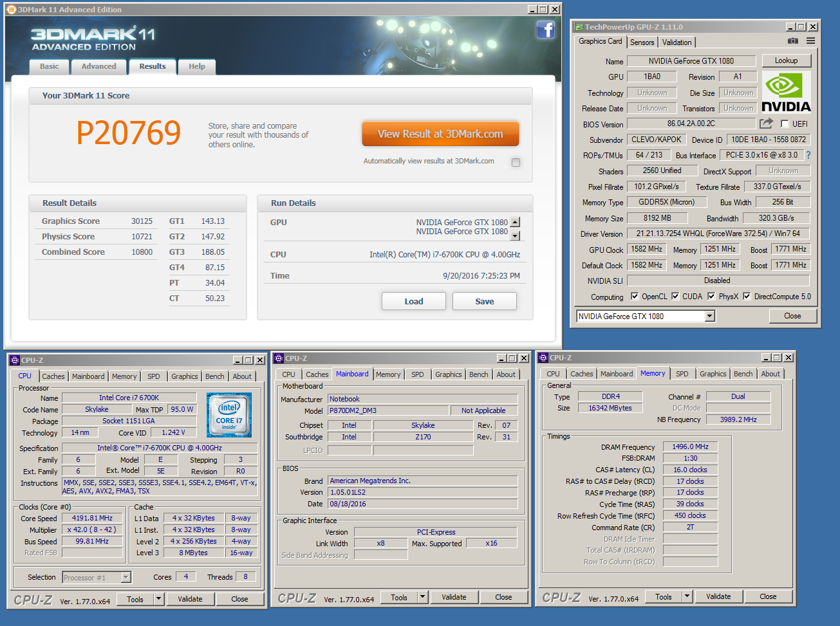The image size is (840, 626).
Task: Click the DRAM Frequency value 1496.0 MHz
Action: coord(690,446)
